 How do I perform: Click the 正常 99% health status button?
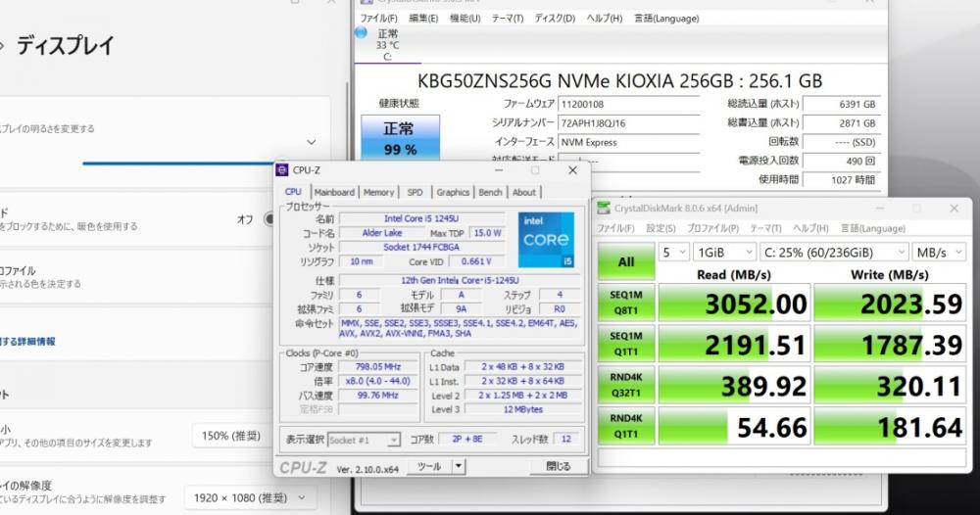[400, 137]
